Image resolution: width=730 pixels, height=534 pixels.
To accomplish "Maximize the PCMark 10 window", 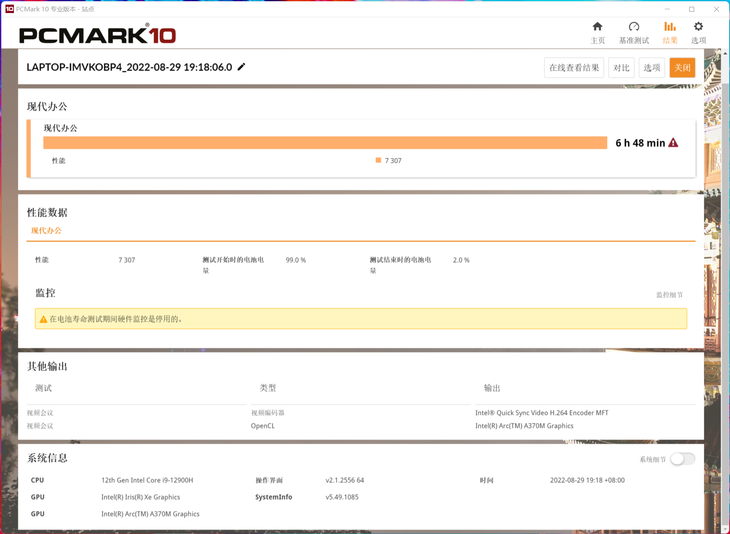I will [x=692, y=9].
